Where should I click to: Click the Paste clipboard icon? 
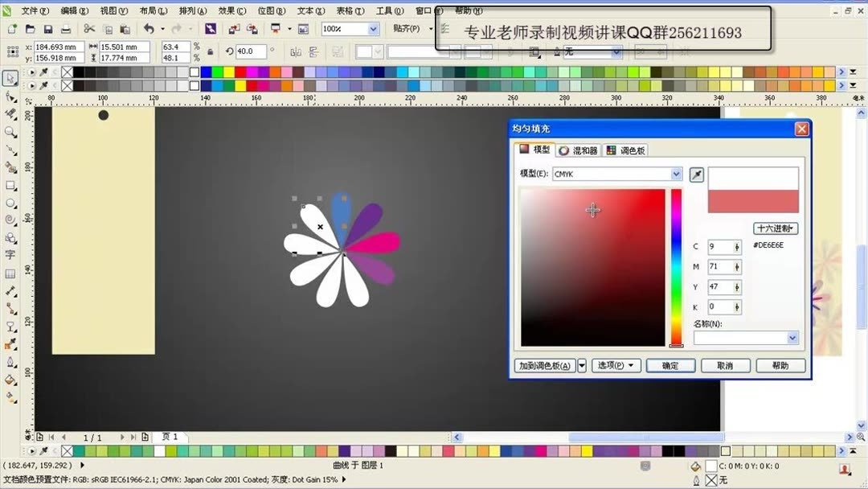pyautogui.click(x=125, y=29)
